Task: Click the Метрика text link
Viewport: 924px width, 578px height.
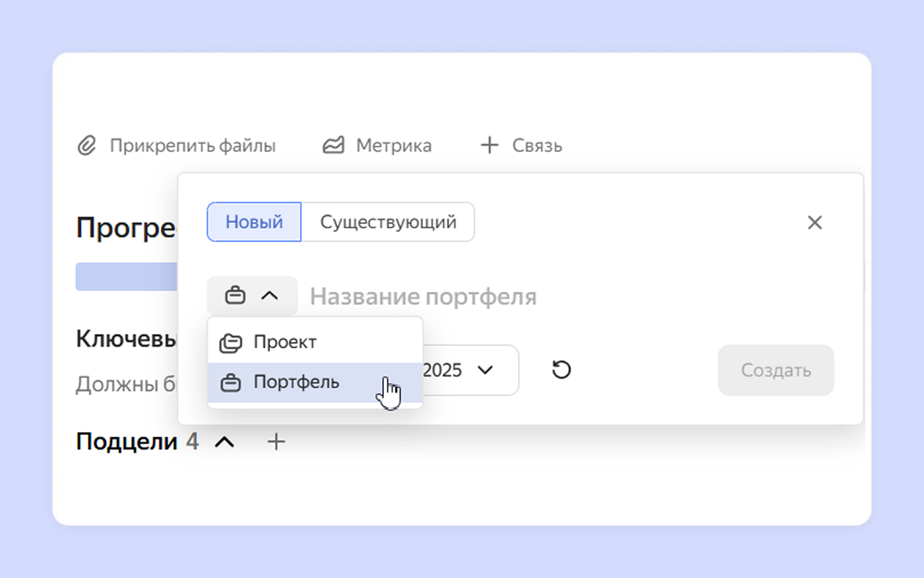Action: (x=393, y=146)
